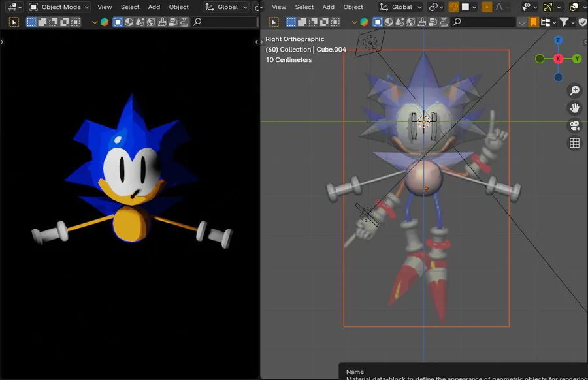This screenshot has width=588, height=380.
Task: Click colorful hexagon icon in left toolbar
Action: point(105,22)
